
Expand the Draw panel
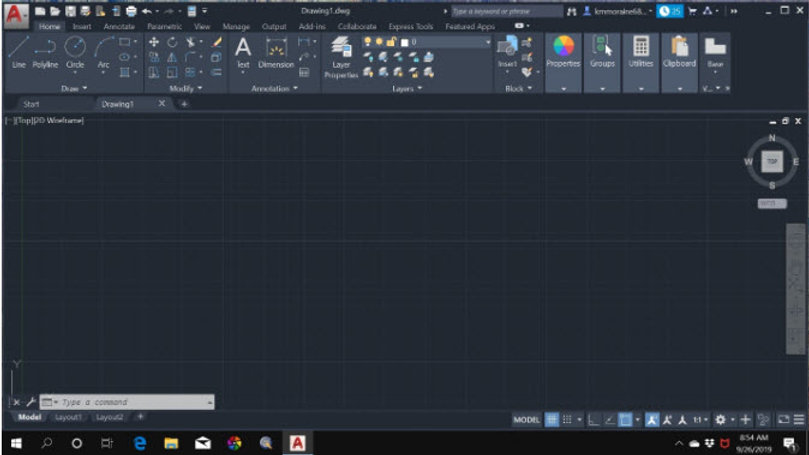point(74,88)
